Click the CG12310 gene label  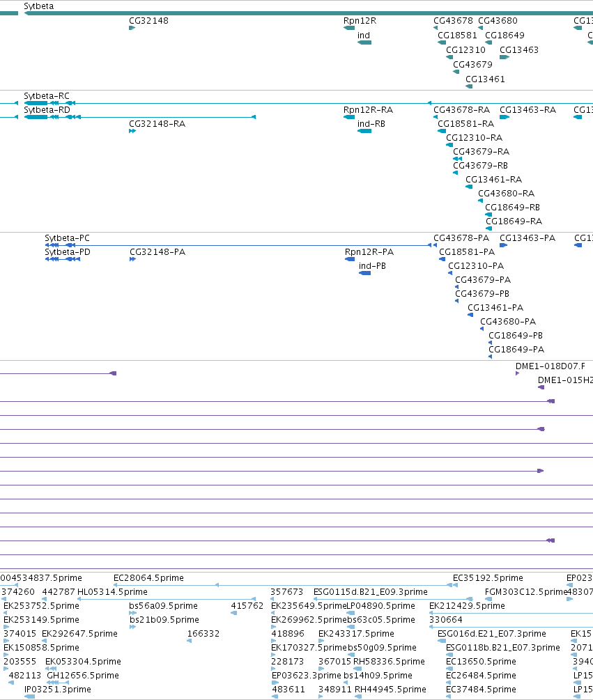click(465, 50)
